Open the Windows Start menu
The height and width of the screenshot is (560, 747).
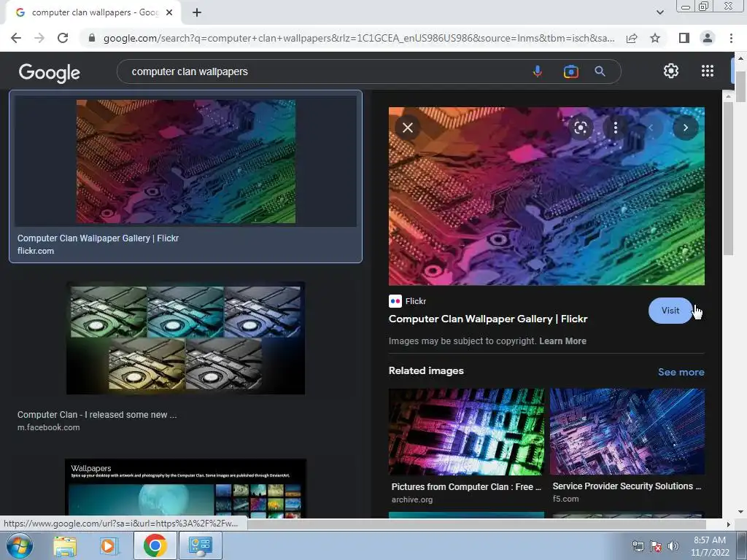click(20, 545)
